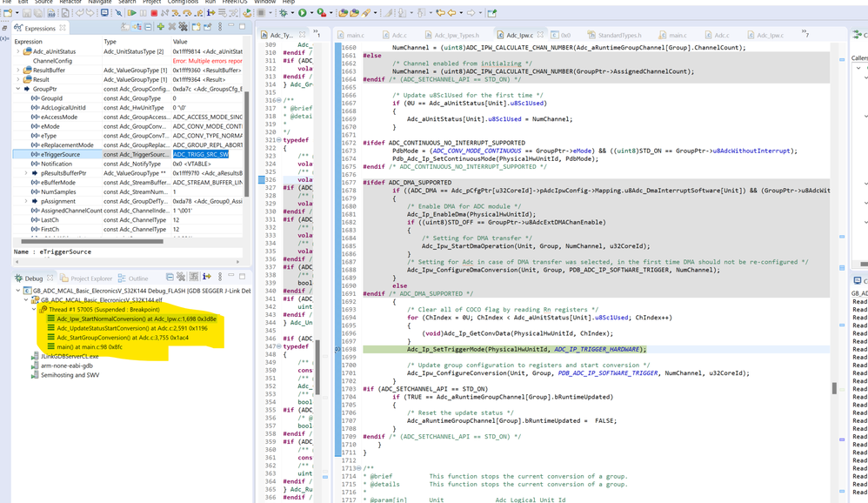The width and height of the screenshot is (868, 503).
Task: Step Over the current line
Action: [185, 15]
